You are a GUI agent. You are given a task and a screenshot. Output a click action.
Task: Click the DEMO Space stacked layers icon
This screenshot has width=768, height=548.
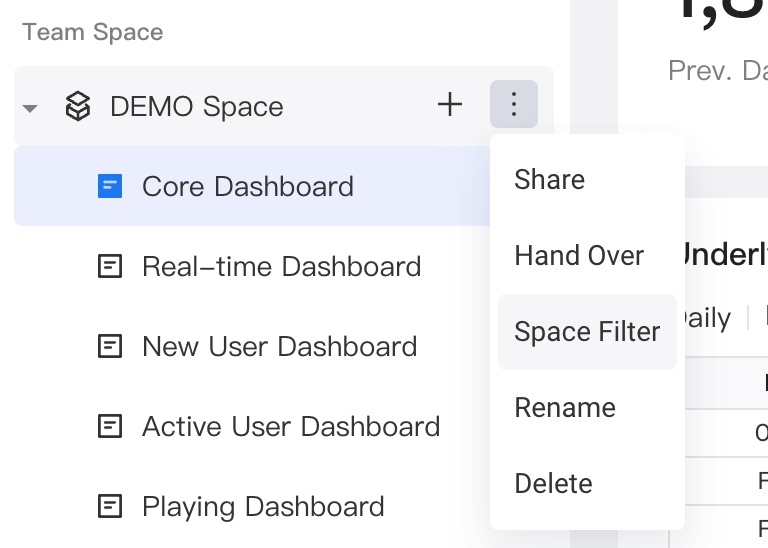[77, 106]
